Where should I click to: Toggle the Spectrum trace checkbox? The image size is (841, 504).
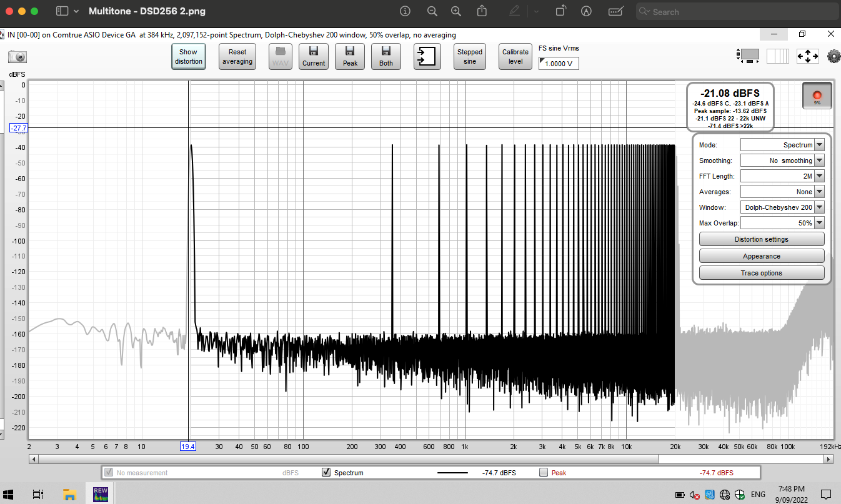[x=326, y=473]
